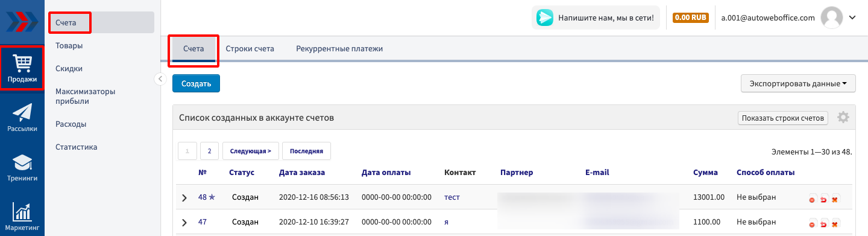
Task: Open the Экспортировать данные dropdown
Action: (798, 84)
